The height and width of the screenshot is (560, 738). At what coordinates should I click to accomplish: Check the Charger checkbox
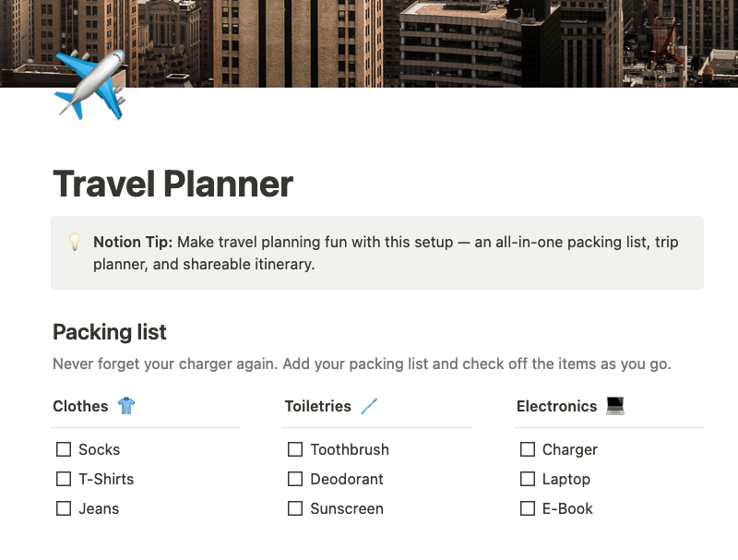pyautogui.click(x=528, y=449)
